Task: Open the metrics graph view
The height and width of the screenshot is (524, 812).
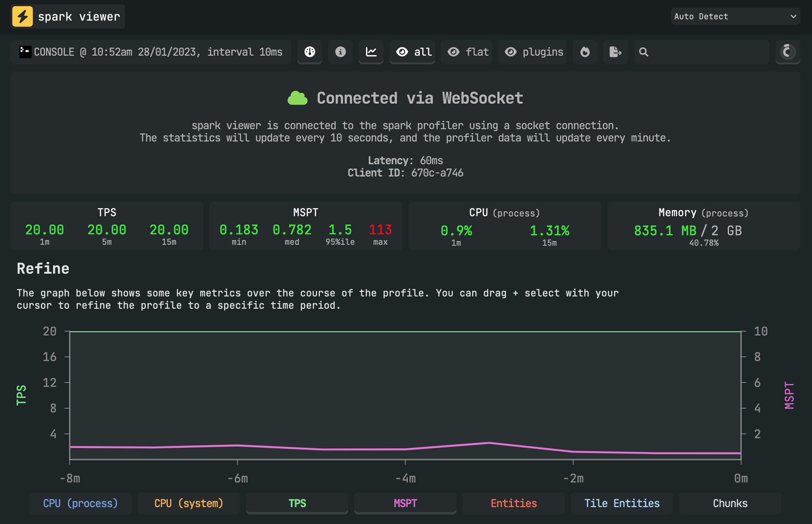Action: click(371, 52)
